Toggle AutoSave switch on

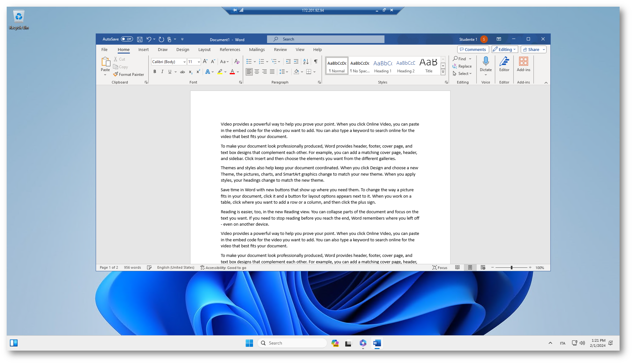[127, 39]
